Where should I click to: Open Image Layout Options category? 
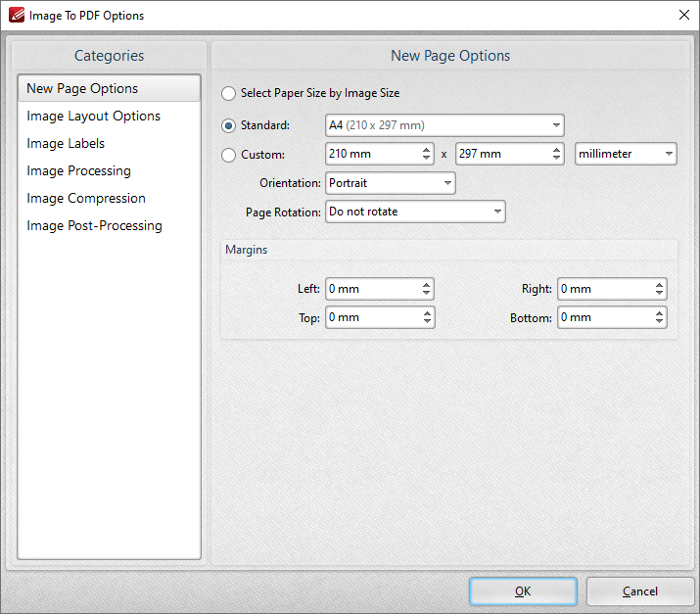tap(109, 117)
